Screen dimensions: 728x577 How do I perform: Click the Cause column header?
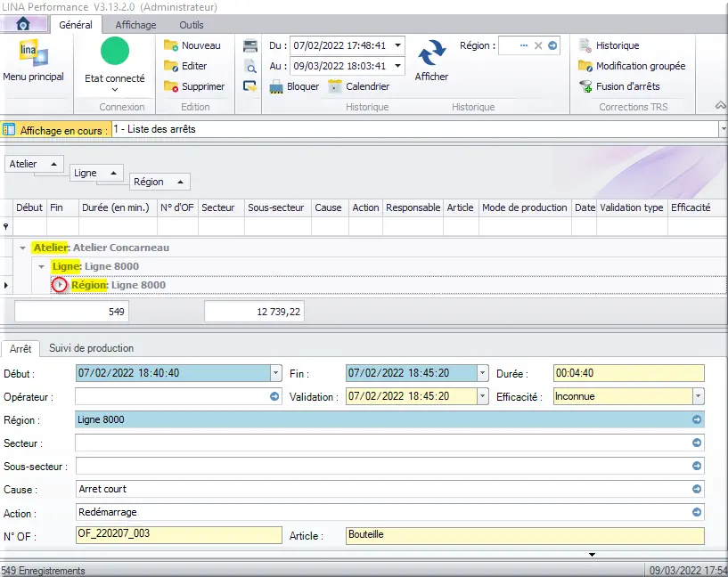tap(328, 207)
